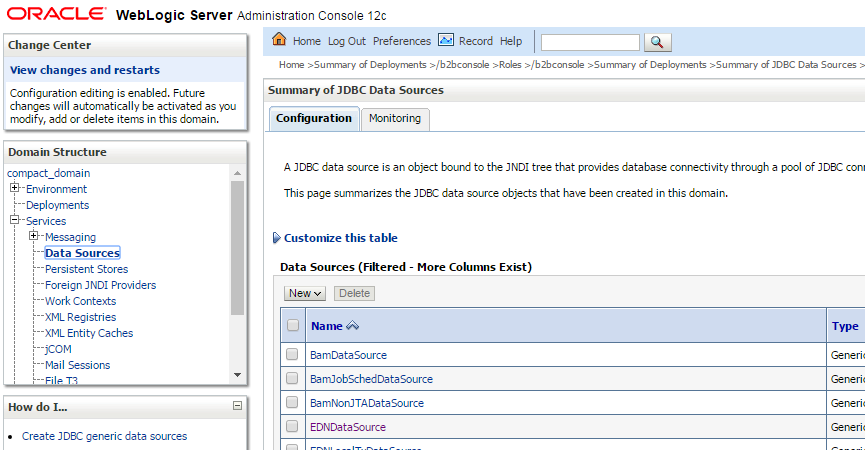The image size is (865, 450).
Task: Select Work Contexts in the tree
Action: pos(81,301)
